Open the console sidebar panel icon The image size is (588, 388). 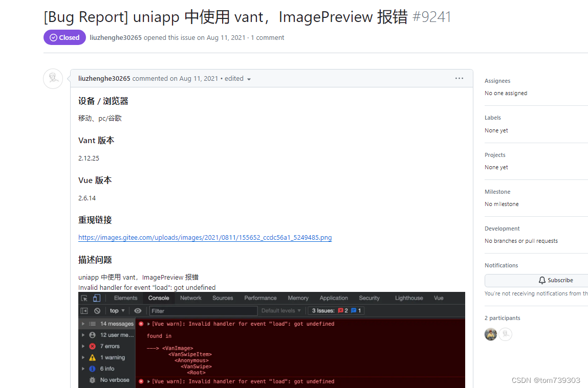click(84, 309)
